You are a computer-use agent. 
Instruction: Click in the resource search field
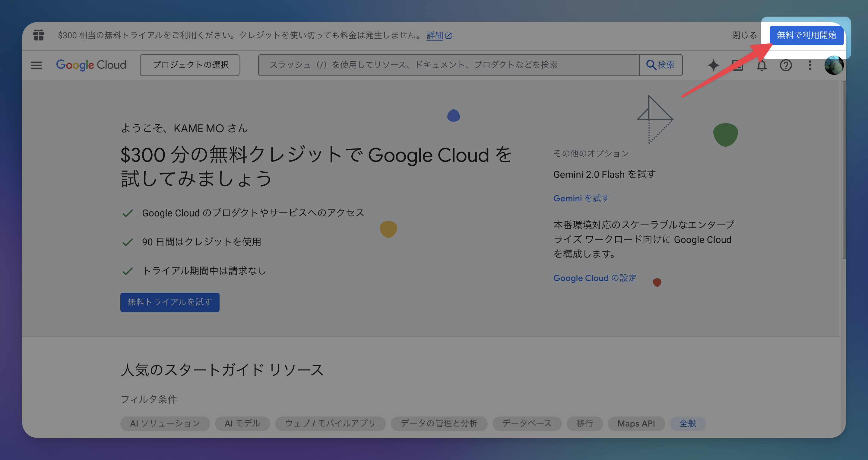tap(448, 65)
